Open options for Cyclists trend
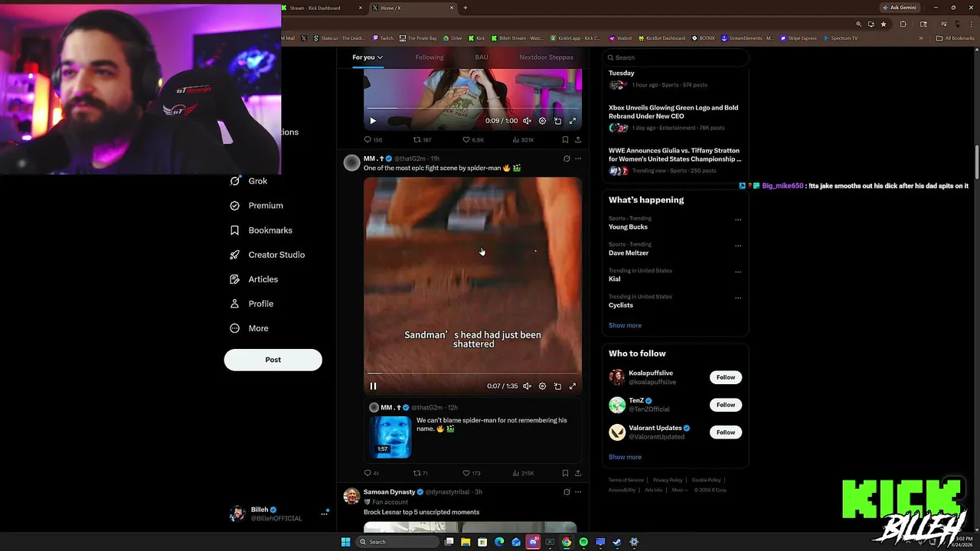980x551 pixels. [738, 298]
